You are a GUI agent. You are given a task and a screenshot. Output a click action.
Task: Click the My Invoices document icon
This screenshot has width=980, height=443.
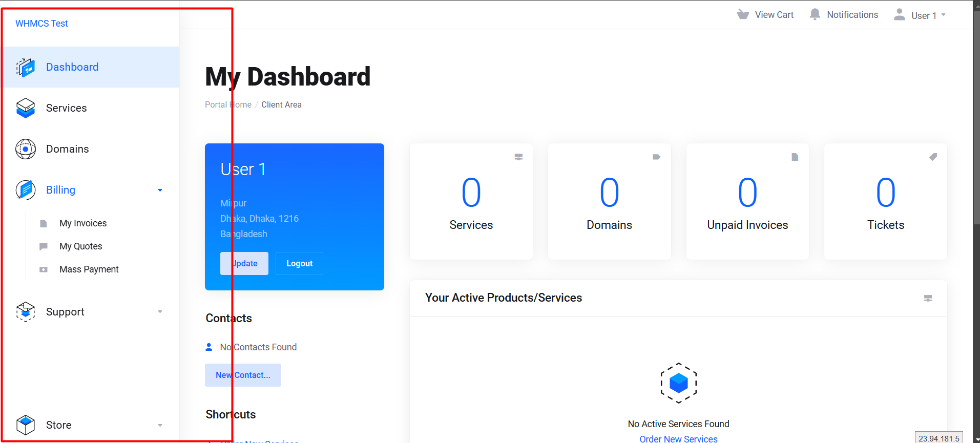44,223
